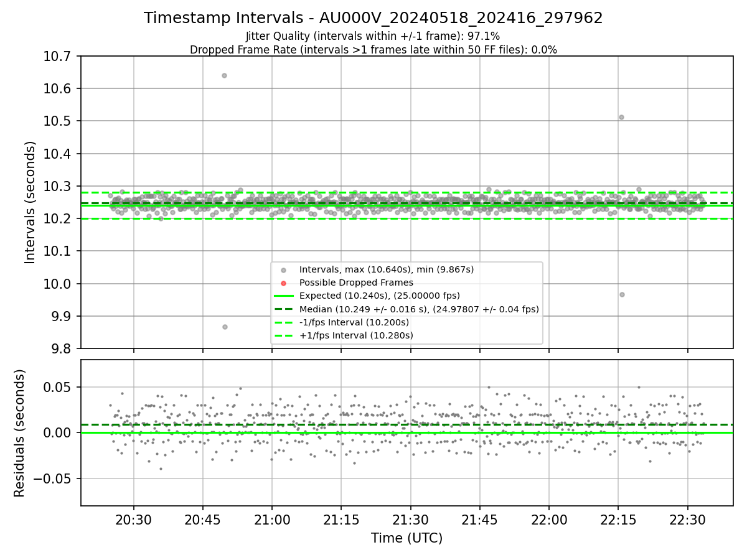The image size is (747, 560).
Task: Click legend entry 'Intervals, max (10.640s), min (9.867s)'
Action: point(387,269)
